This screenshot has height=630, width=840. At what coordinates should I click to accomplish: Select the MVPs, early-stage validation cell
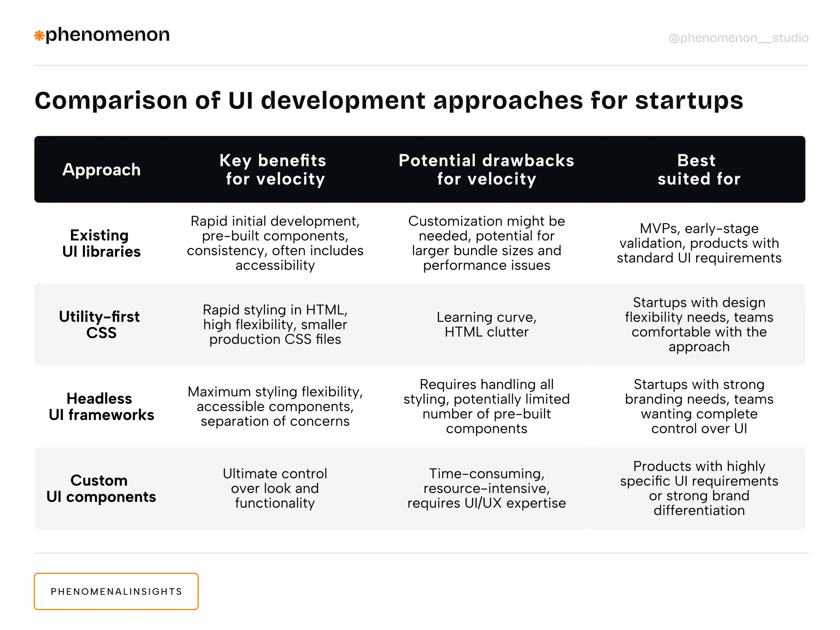tap(699, 243)
